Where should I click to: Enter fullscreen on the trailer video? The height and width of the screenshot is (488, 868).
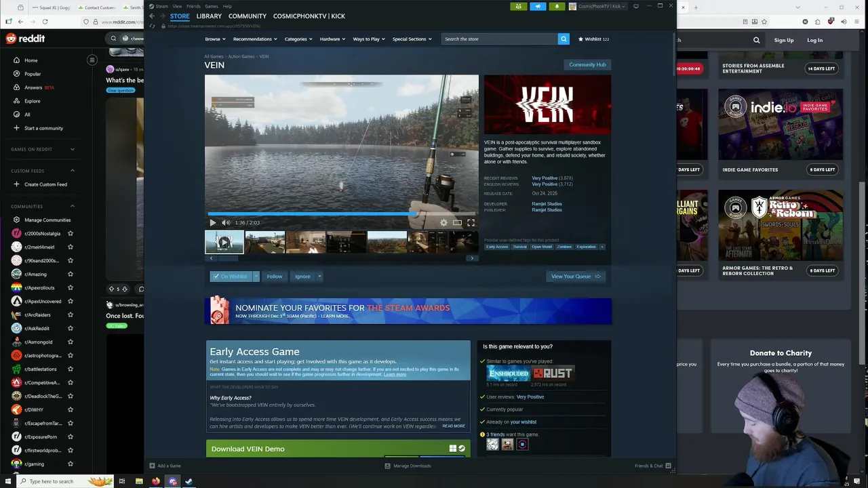tap(471, 222)
